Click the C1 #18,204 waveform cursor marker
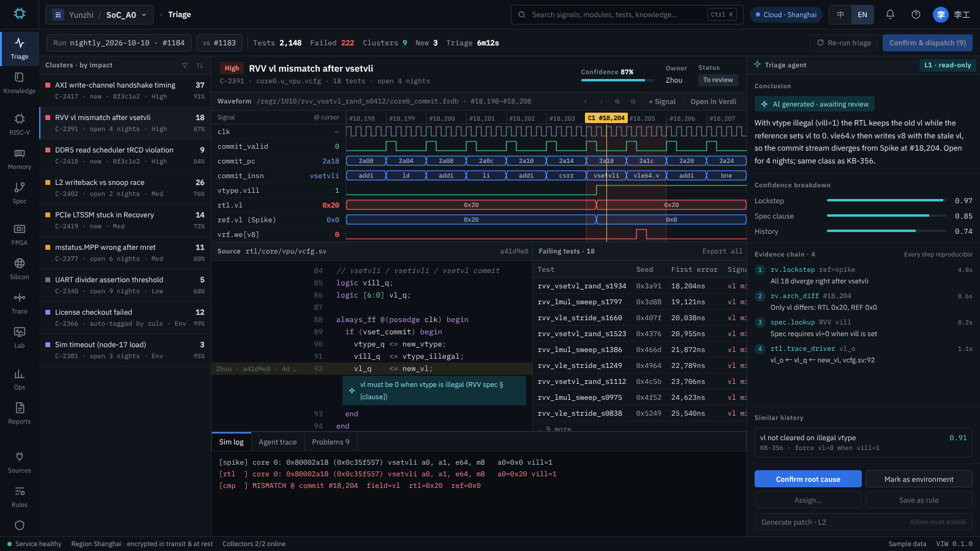Viewport: 980px width, 551px height. point(606,118)
